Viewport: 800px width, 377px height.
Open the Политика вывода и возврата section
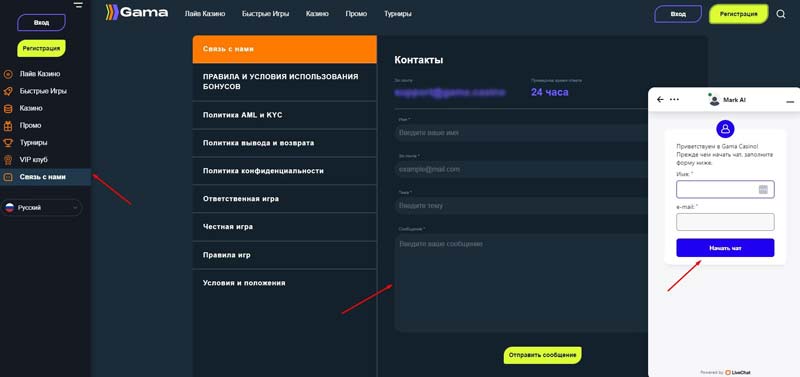click(x=284, y=143)
